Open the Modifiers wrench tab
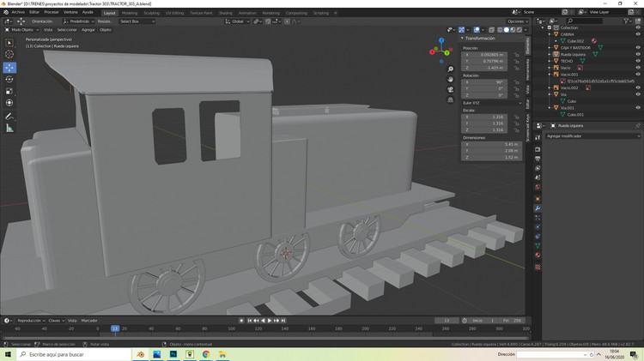This screenshot has height=361, width=644. click(x=538, y=208)
